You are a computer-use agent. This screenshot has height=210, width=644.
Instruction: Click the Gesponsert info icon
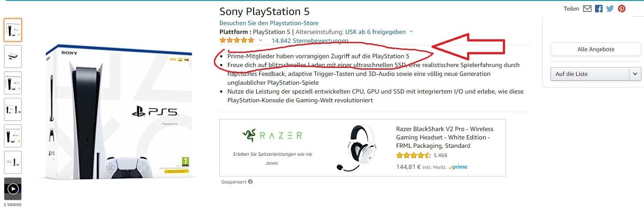click(x=250, y=181)
